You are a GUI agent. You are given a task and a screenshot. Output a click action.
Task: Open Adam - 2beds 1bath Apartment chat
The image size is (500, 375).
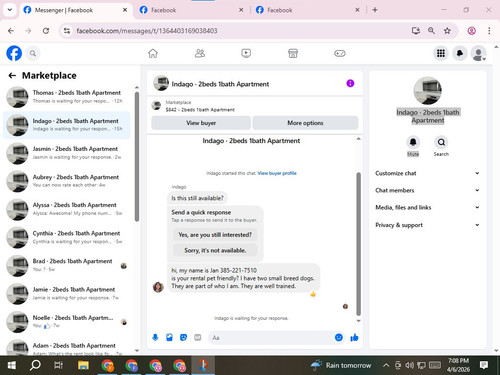[x=67, y=347]
